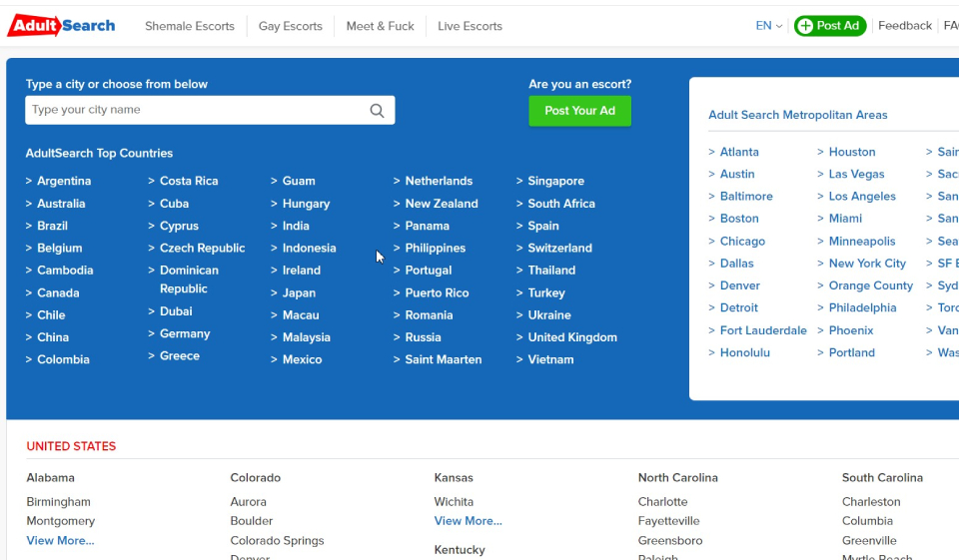Select Las Vegas metropolitan link
This screenshot has height=560, width=959.
coord(856,175)
